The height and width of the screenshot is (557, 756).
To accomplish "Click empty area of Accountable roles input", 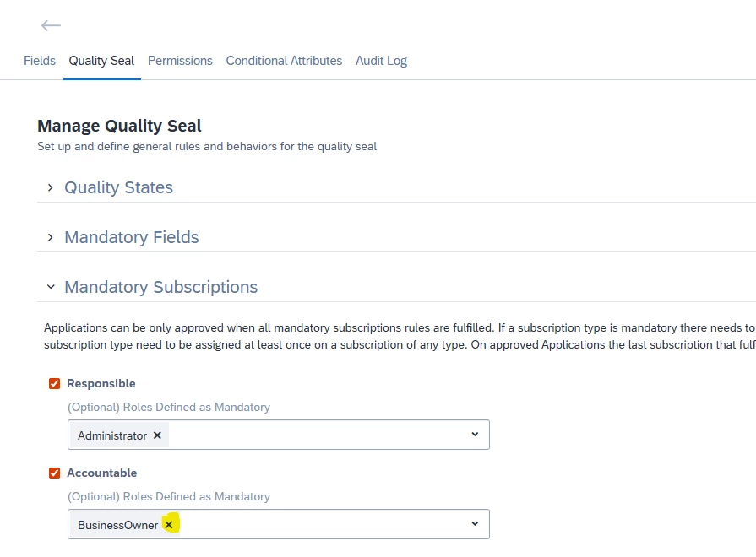I will [321, 525].
